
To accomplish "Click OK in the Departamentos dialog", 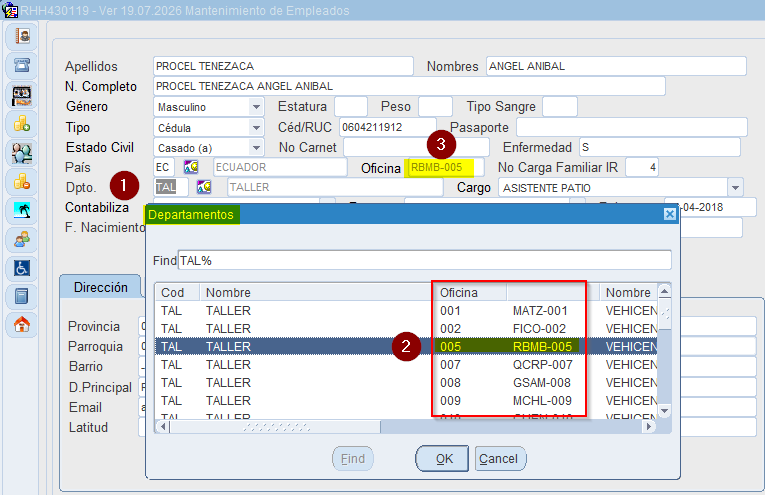I will (x=443, y=458).
